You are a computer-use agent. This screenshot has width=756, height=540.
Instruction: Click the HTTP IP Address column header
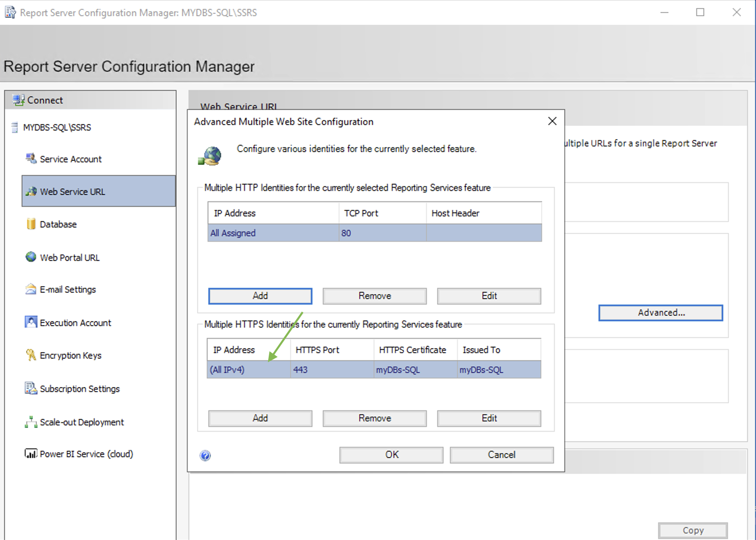[273, 213]
